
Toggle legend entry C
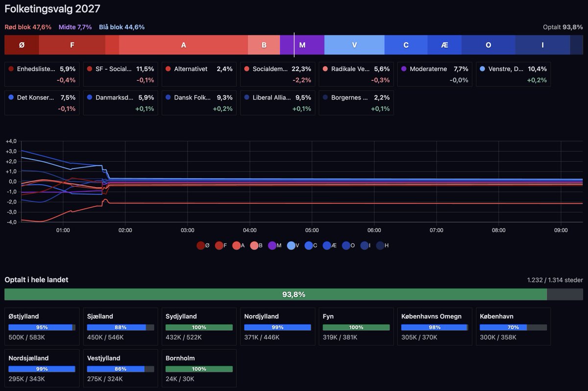[311, 245]
